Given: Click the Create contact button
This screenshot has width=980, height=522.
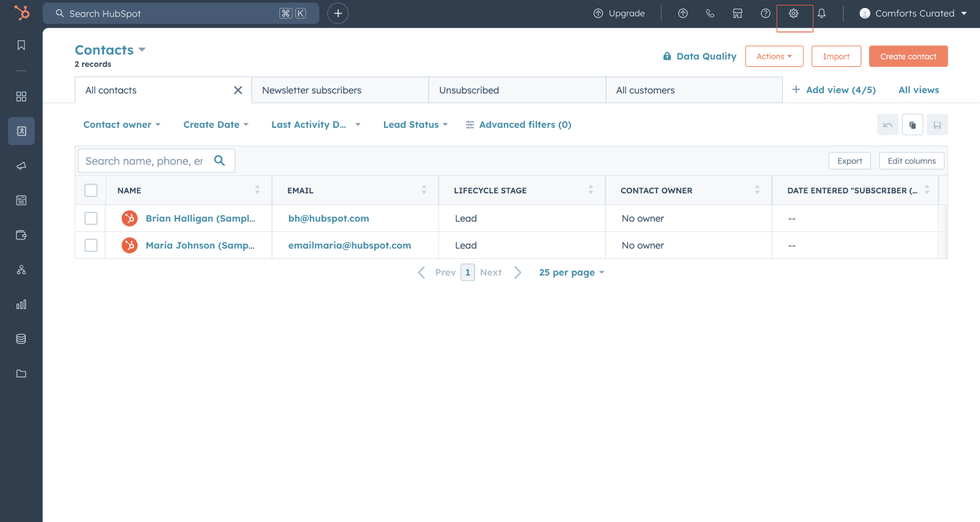Looking at the screenshot, I should coord(908,56).
